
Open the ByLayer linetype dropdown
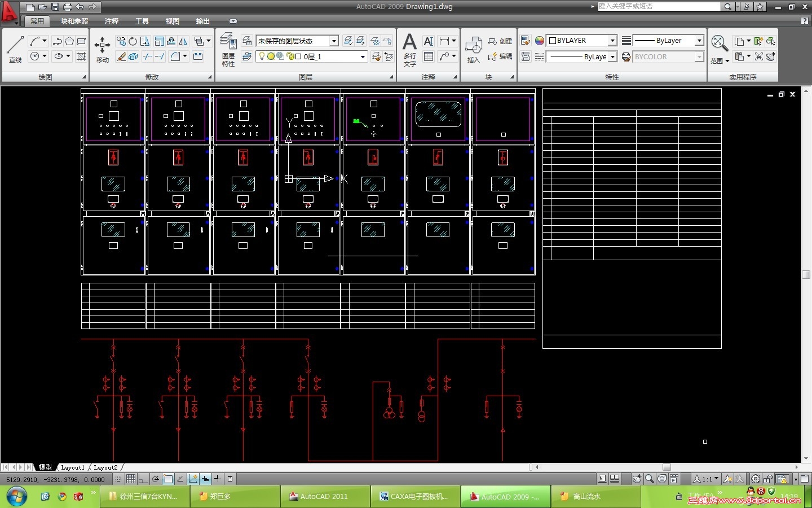(x=581, y=56)
